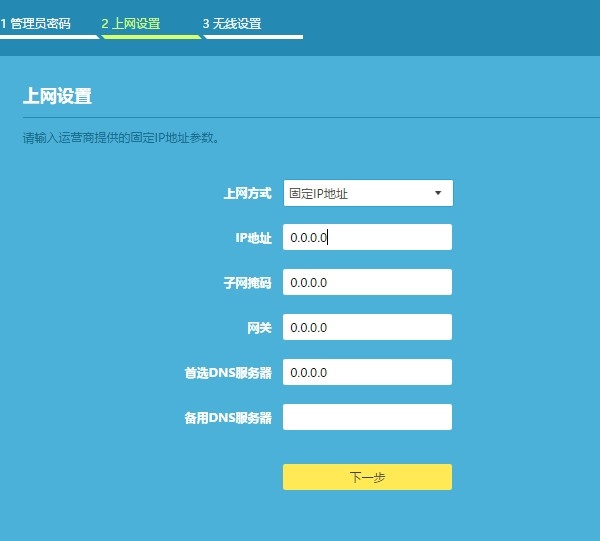Click the 上网方式 field label

[x=247, y=193]
